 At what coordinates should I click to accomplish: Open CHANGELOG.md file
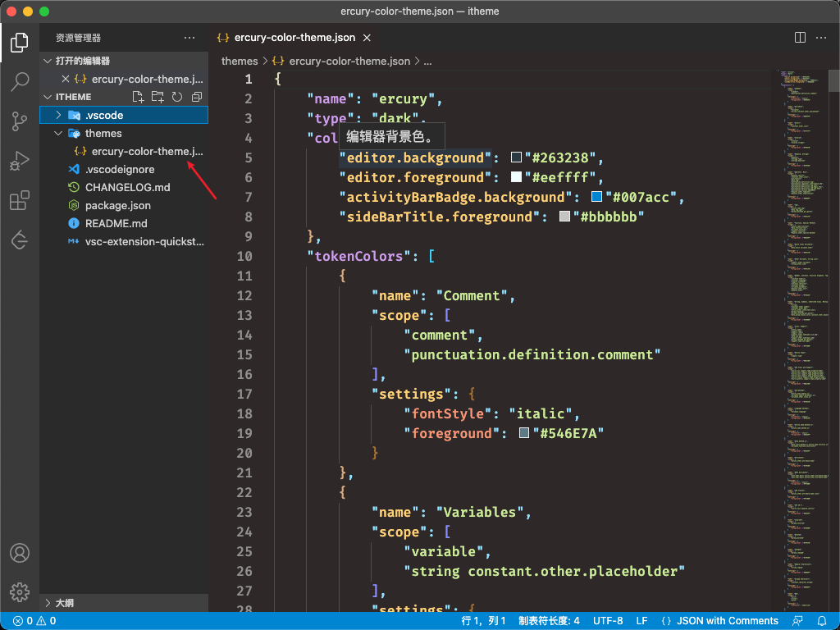click(124, 188)
